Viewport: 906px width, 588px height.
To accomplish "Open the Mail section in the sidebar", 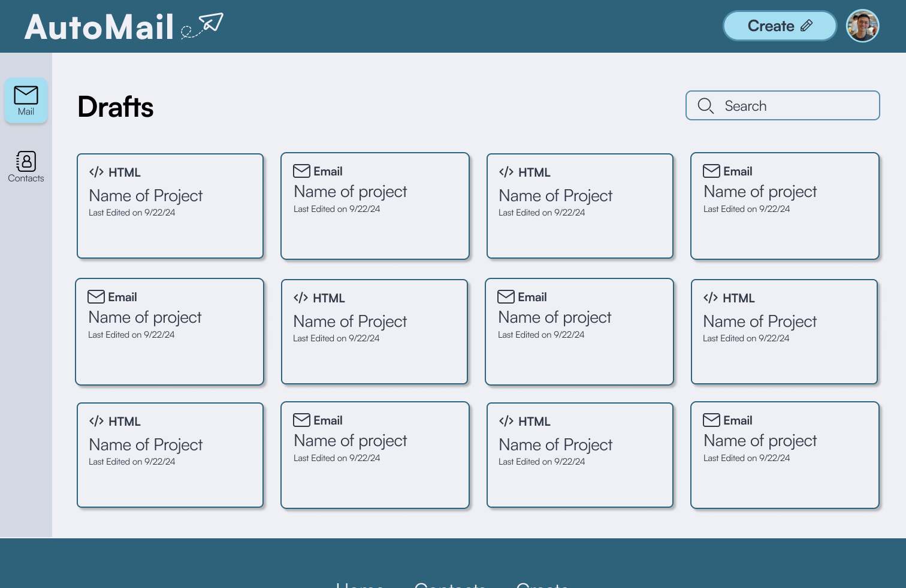I will [26, 101].
